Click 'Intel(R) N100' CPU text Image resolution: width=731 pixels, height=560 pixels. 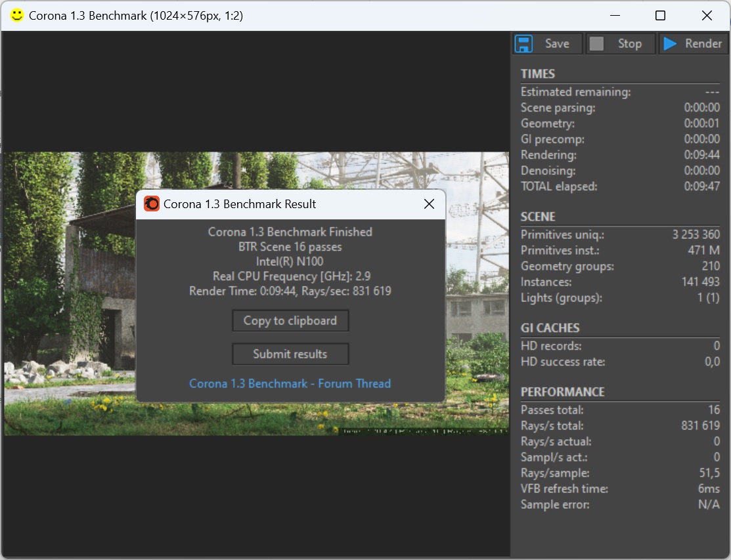coord(290,262)
